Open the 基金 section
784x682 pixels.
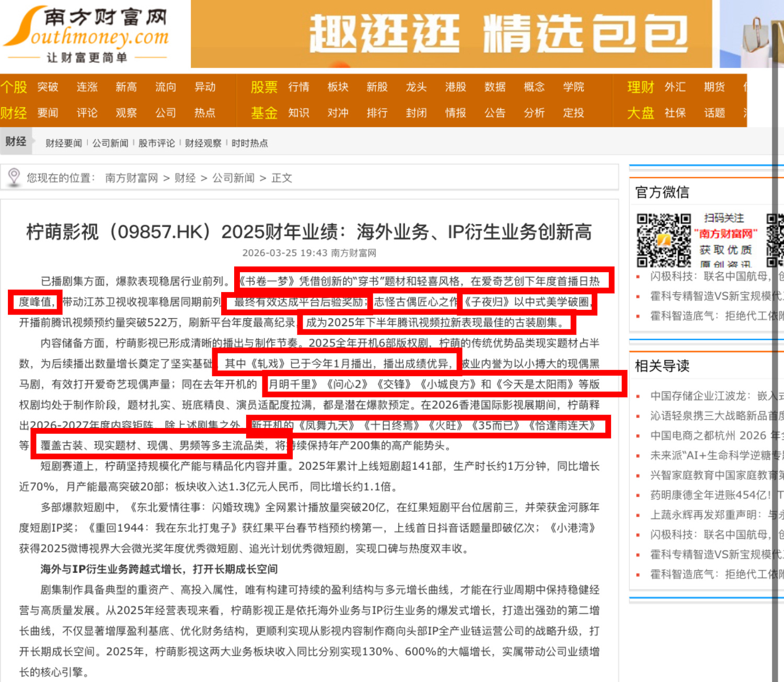coord(264,113)
